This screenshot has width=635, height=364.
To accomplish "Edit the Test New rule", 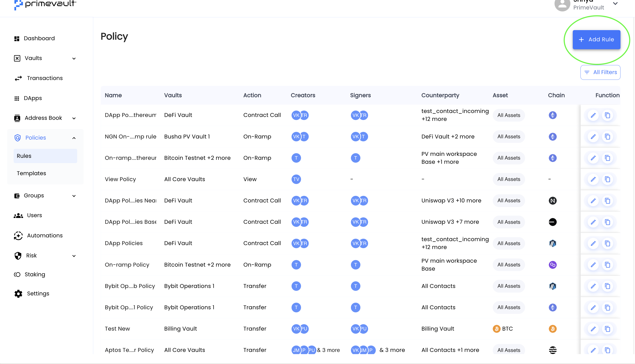I will (593, 329).
